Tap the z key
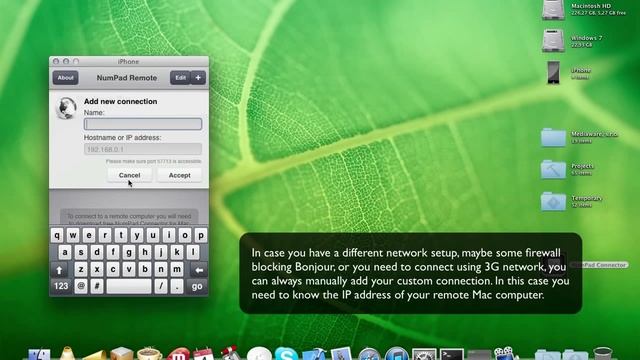The width and height of the screenshot is (640, 360). pyautogui.click(x=81, y=270)
